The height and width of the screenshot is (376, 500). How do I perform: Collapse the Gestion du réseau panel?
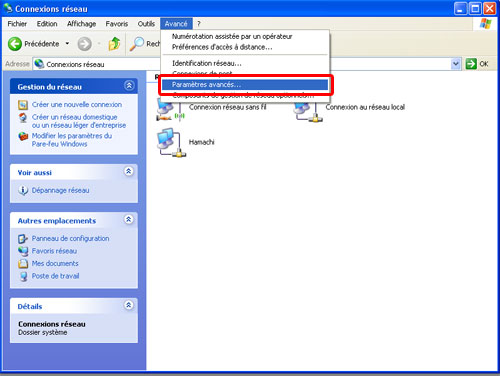129,86
